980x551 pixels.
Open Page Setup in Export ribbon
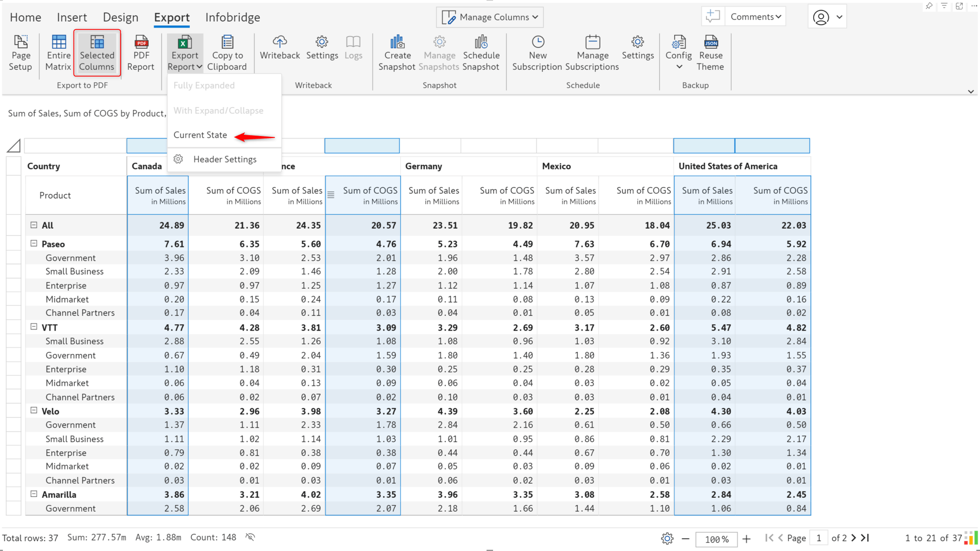pos(20,53)
